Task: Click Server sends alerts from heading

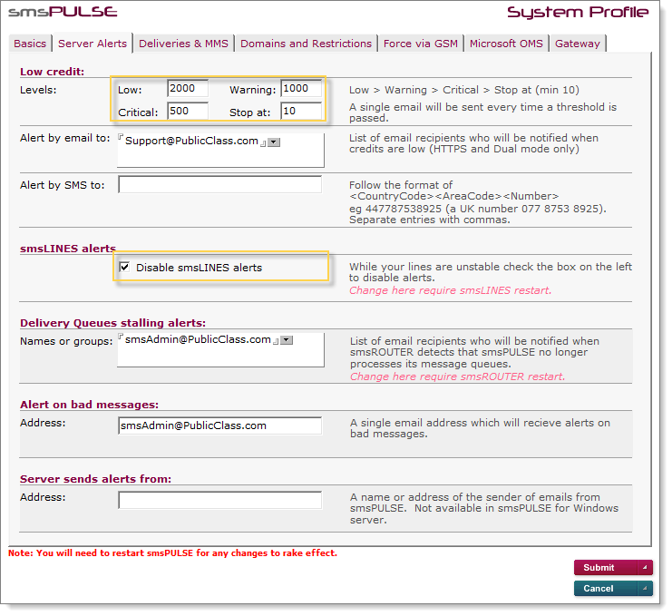Action: (95, 479)
